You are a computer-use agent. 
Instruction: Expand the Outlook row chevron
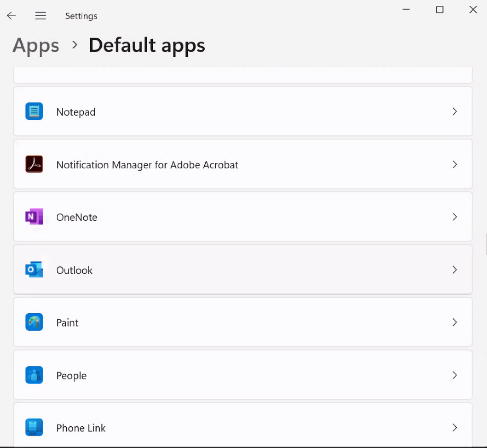pyautogui.click(x=455, y=270)
